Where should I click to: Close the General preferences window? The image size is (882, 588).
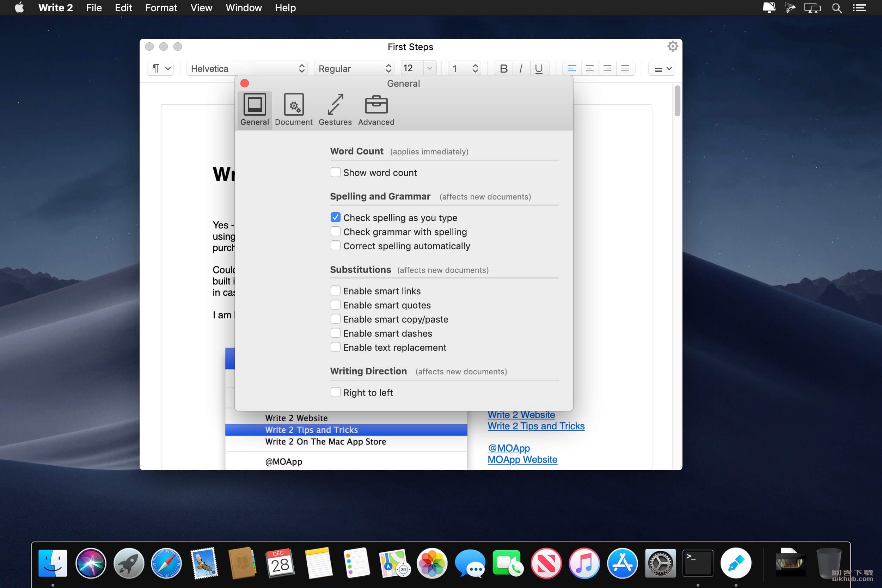(245, 83)
